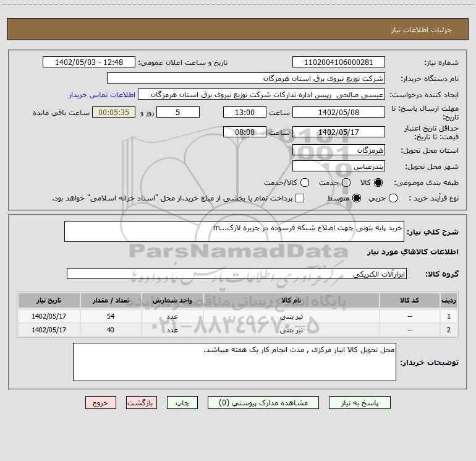The height and width of the screenshot is (461, 476).
Task: Click the deadline time field 13:00
Action: tap(245, 112)
